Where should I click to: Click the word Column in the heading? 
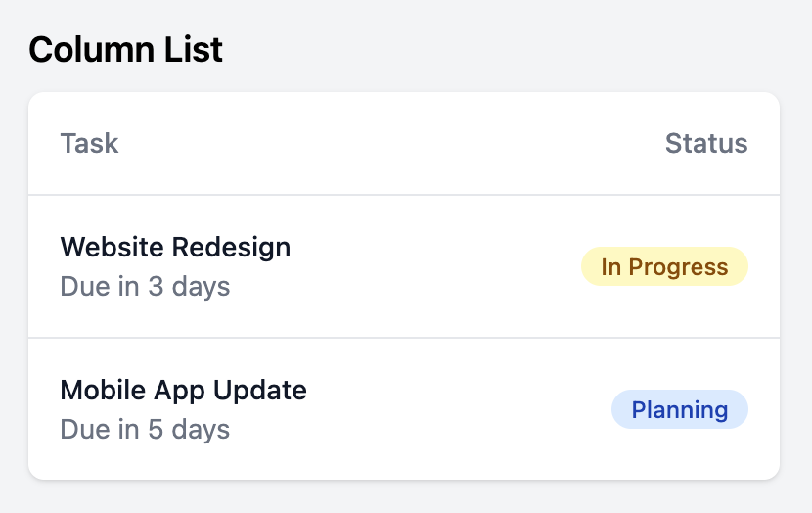point(91,50)
